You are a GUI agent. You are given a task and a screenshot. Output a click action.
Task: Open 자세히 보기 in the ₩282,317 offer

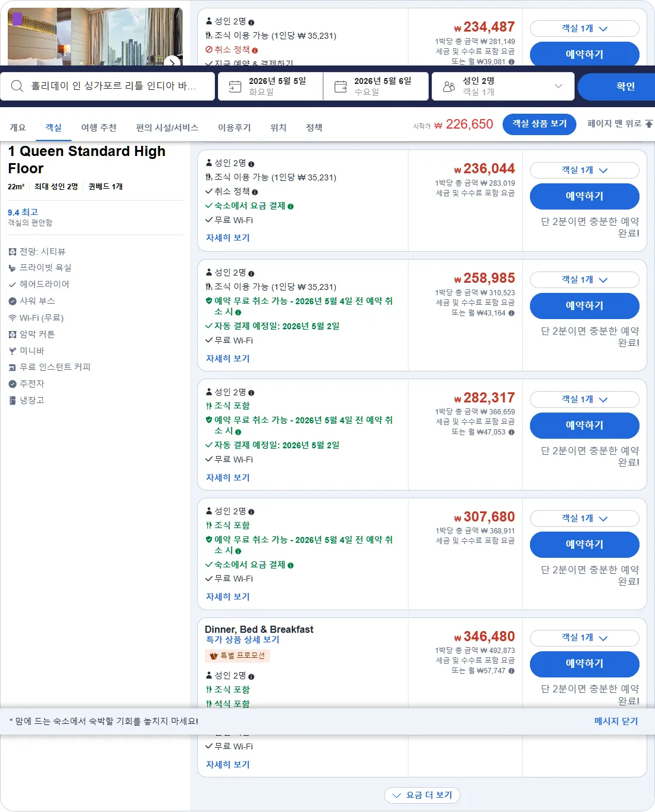pyautogui.click(x=228, y=477)
